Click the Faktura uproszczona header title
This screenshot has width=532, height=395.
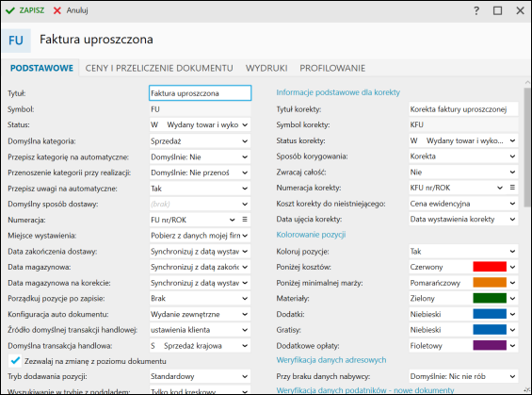click(x=96, y=40)
